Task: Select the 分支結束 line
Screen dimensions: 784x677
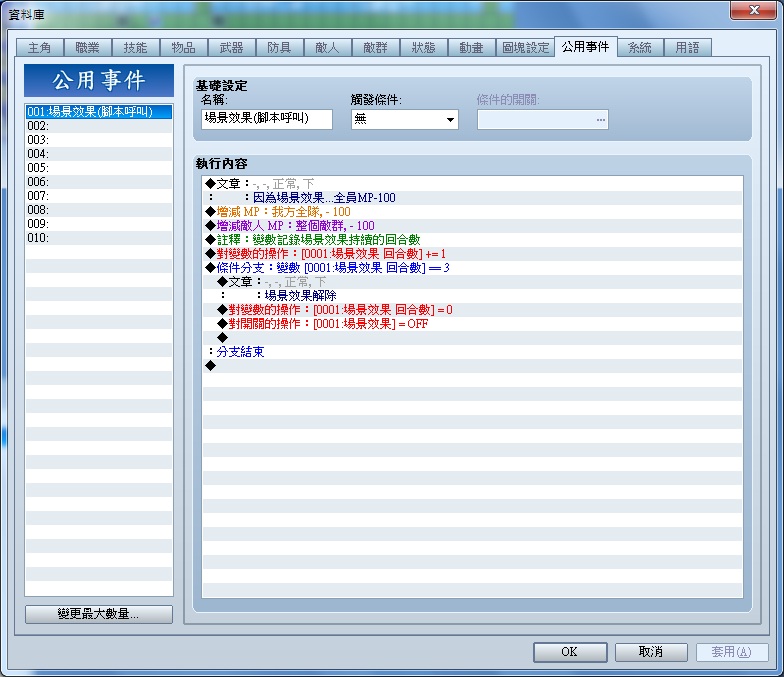Action: click(x=472, y=352)
